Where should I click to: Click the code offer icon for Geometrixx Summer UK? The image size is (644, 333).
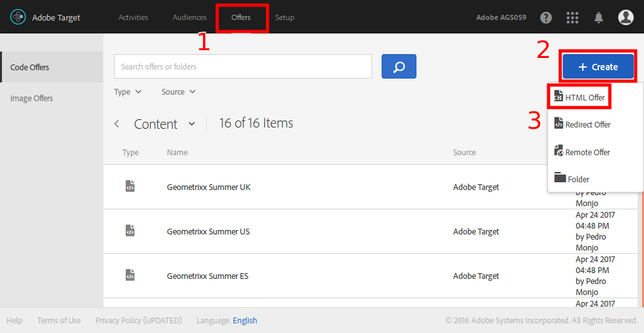[130, 186]
